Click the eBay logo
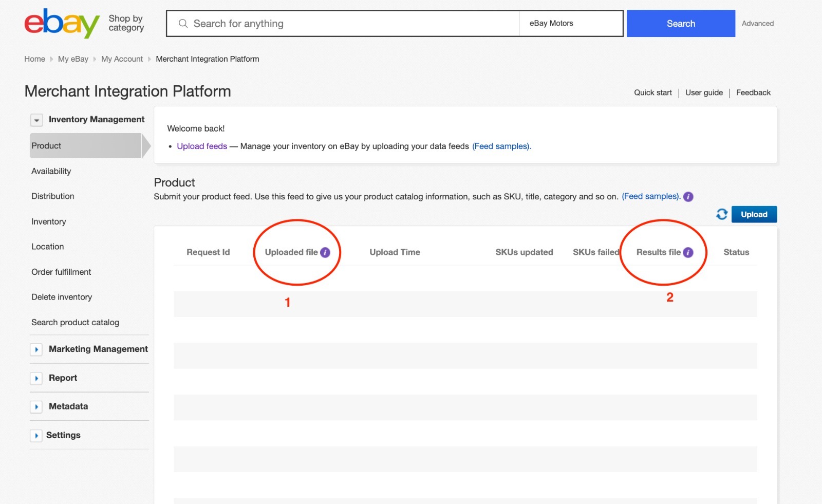This screenshot has height=504, width=822. 62,24
